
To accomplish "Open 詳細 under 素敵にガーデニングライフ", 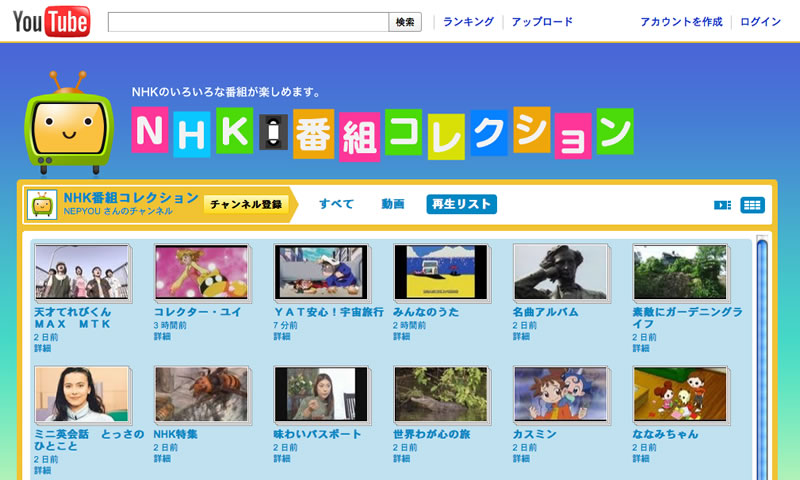I will [641, 348].
